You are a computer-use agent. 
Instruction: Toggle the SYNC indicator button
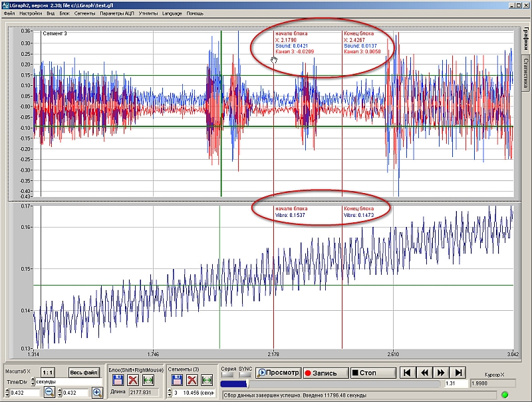pos(245,375)
